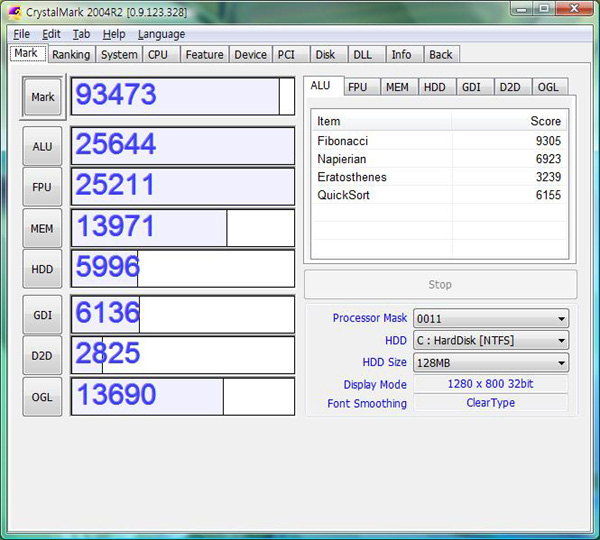Run the HDD benchmark button

(x=42, y=269)
